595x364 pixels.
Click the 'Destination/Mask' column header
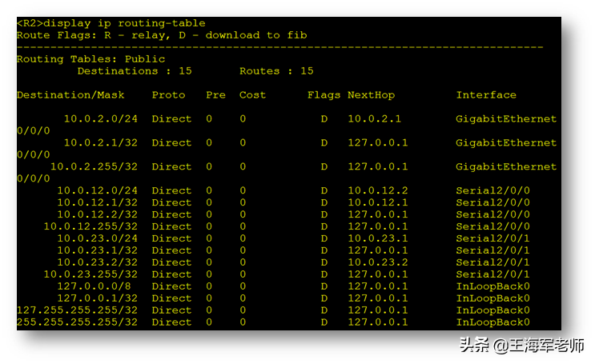coord(70,94)
